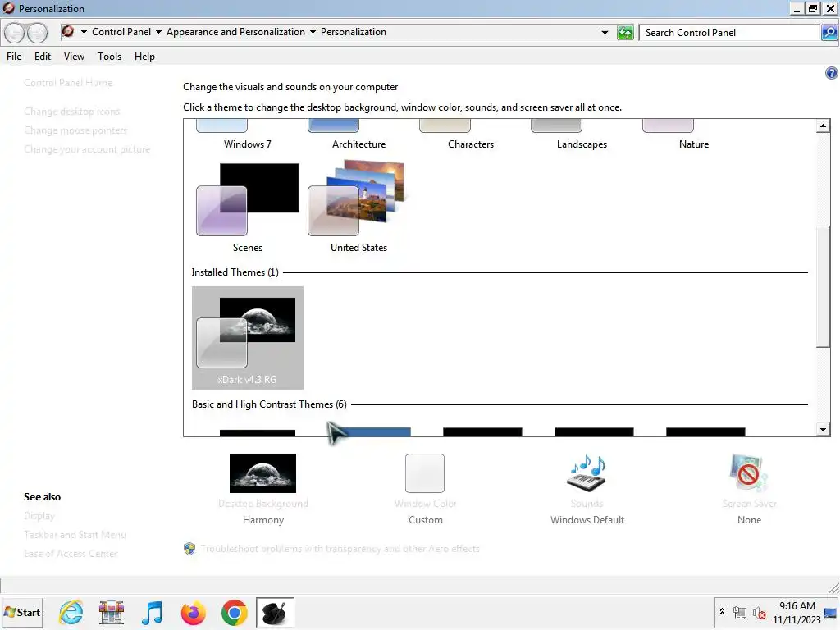Open the pinned library taskbar icon
The height and width of the screenshot is (630, 840).
[112, 612]
